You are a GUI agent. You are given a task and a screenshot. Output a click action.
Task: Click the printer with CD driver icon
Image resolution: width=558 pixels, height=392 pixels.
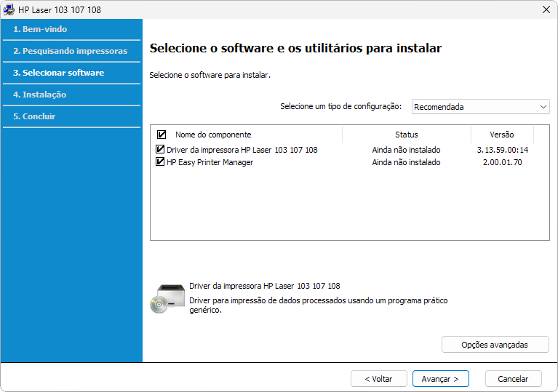click(167, 299)
